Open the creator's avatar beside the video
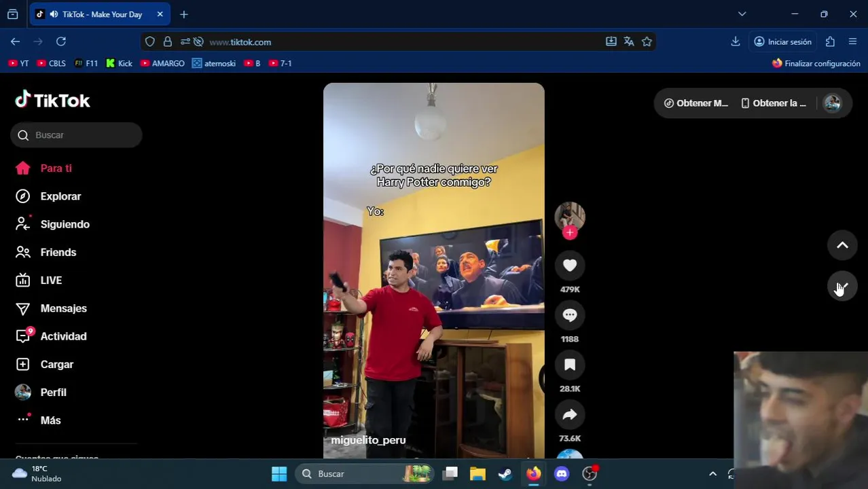 click(x=570, y=216)
